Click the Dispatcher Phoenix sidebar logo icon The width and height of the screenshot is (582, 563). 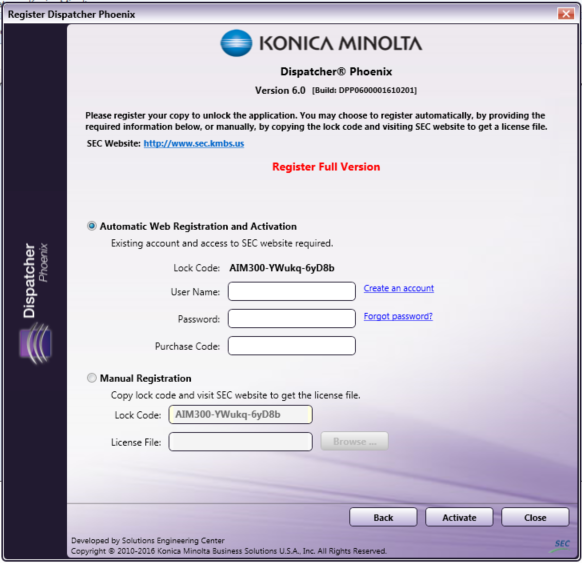[x=36, y=343]
